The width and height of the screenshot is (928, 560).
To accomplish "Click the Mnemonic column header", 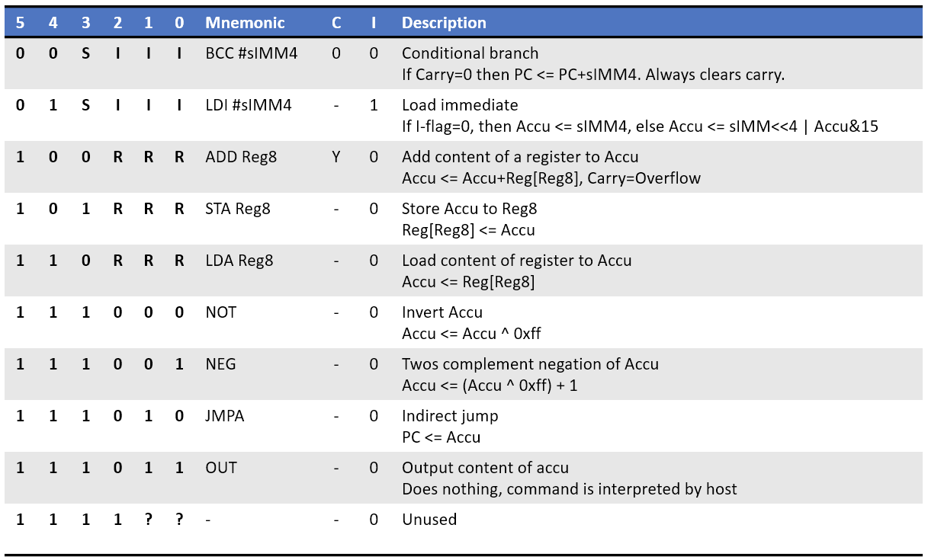I will pyautogui.click(x=245, y=23).
